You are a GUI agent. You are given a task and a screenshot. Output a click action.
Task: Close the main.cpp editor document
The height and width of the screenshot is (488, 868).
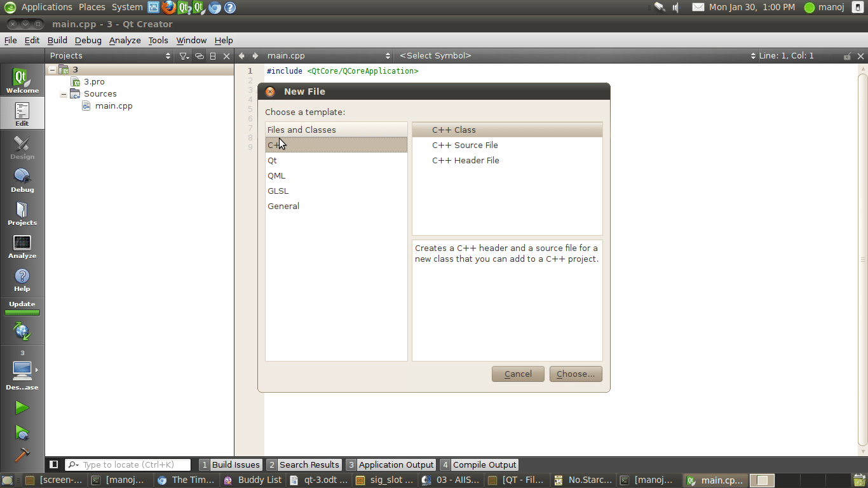(x=861, y=56)
